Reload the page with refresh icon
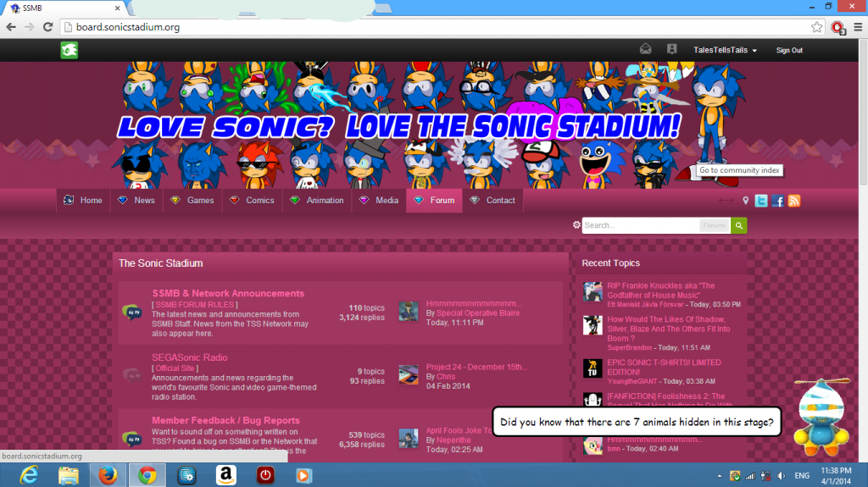 pos(48,26)
